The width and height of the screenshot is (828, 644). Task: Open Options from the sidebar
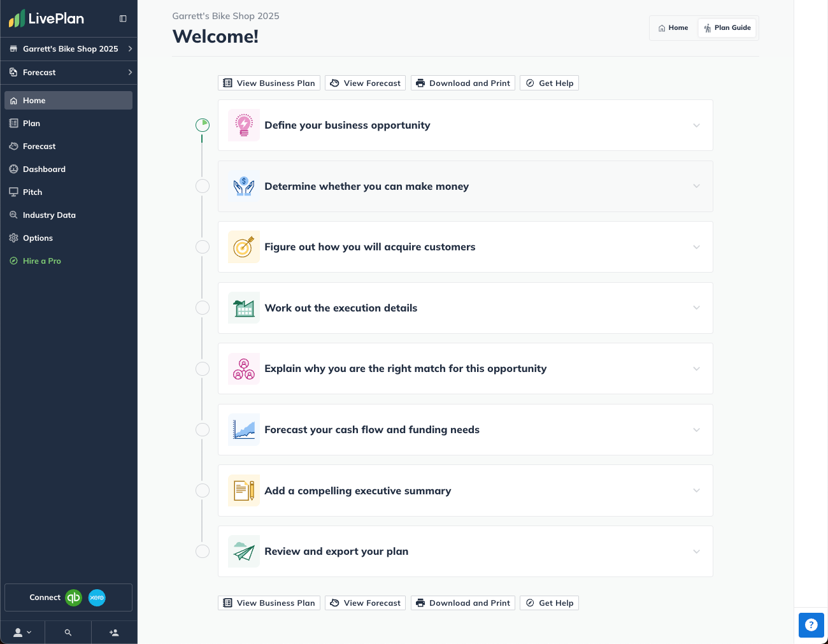[x=38, y=238]
